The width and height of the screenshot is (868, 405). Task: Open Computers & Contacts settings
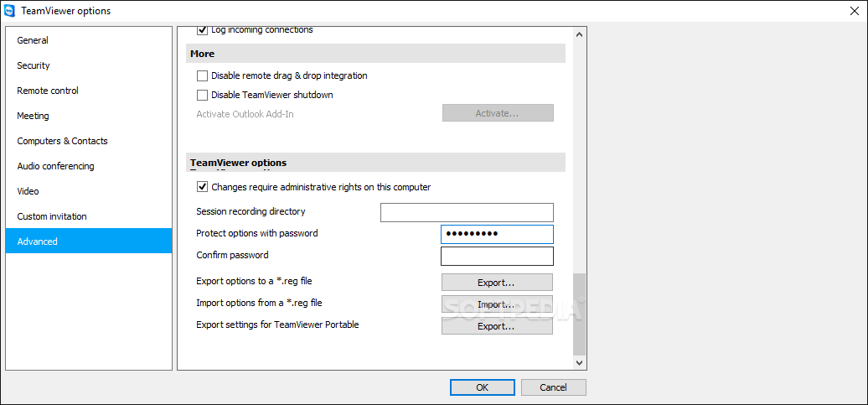coord(89,141)
